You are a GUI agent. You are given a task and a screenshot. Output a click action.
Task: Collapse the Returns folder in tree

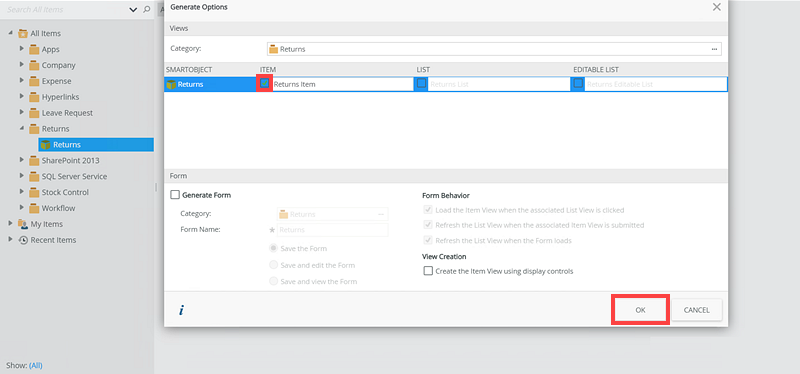coord(21,129)
